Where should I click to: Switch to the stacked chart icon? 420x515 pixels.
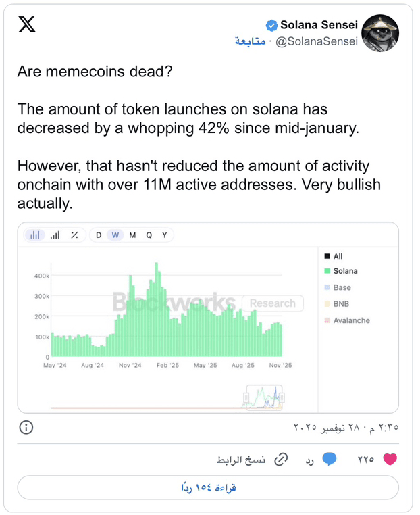pos(55,235)
